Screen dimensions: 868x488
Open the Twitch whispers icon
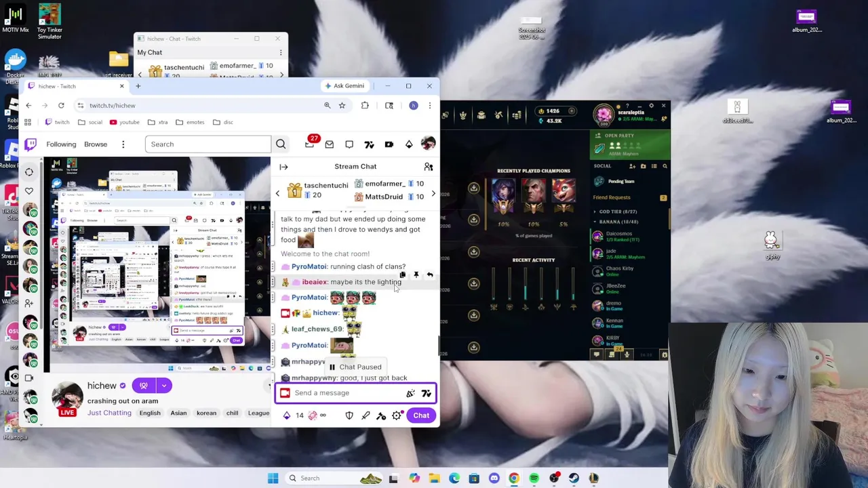click(349, 144)
